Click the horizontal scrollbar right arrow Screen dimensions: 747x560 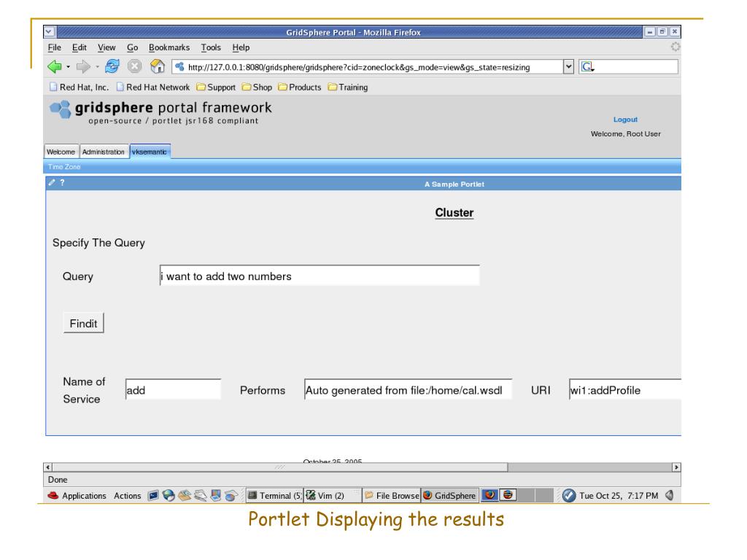[x=676, y=467]
